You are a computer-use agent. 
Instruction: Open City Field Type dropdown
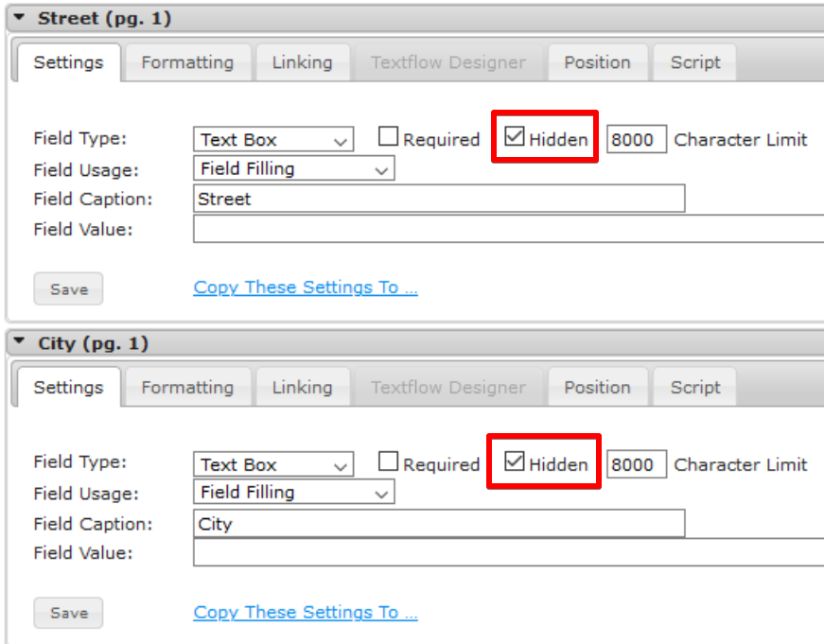coord(273,464)
